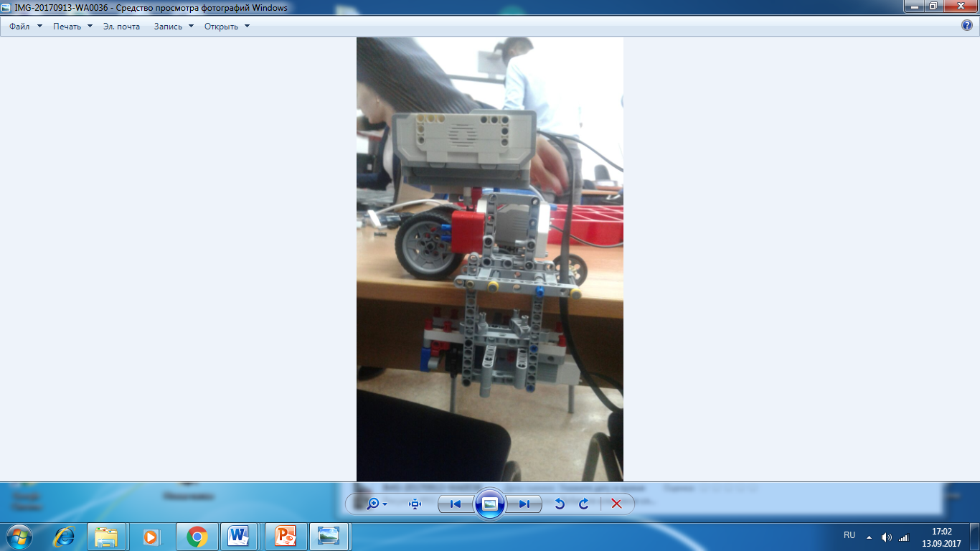Click the RU language indicator
This screenshot has height=551, width=980.
pyautogui.click(x=849, y=535)
